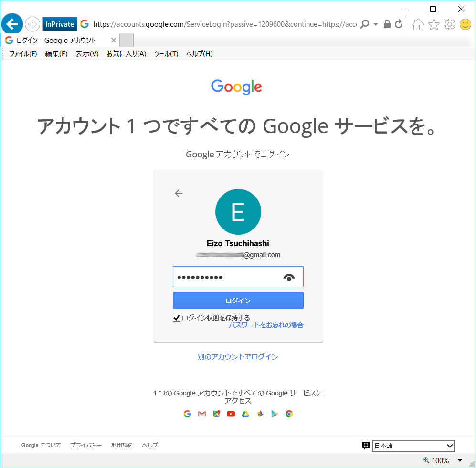Click the Google Play service icon

(x=275, y=414)
